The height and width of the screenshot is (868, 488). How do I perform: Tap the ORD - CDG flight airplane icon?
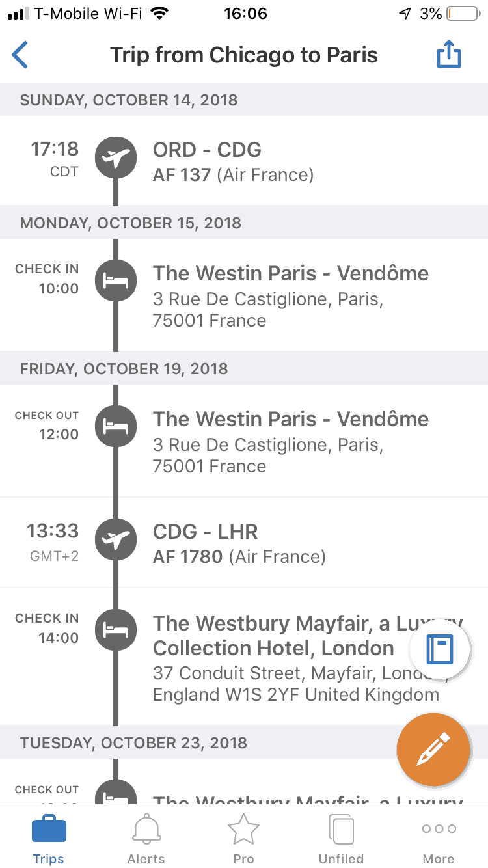(116, 157)
